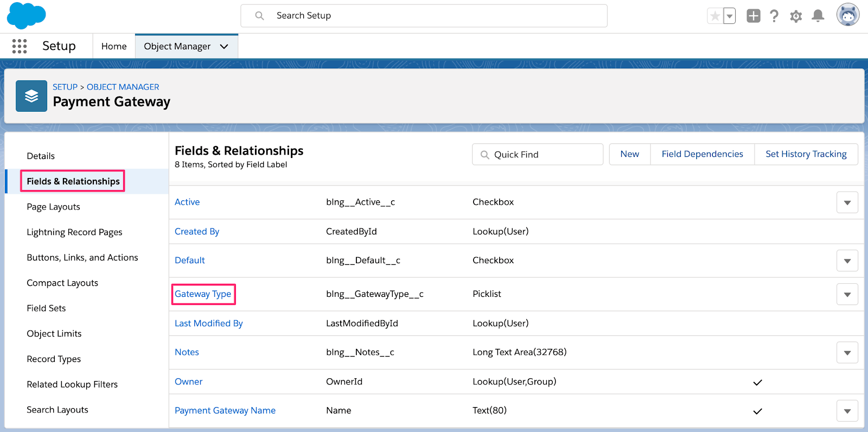The height and width of the screenshot is (432, 868).
Task: Open the Owner field link
Action: (x=188, y=382)
